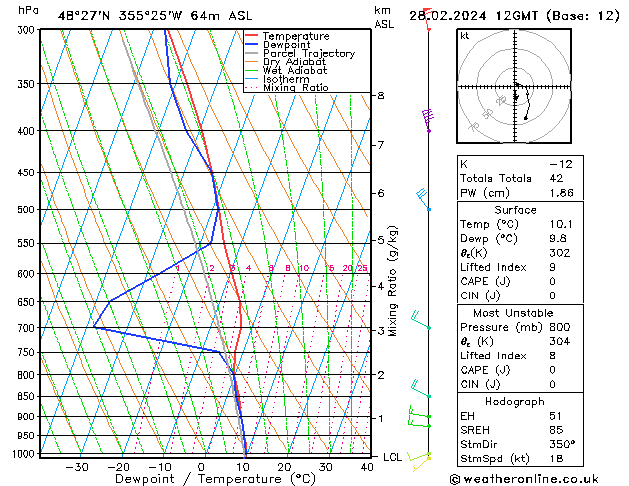Click the 'km ASL' height axis label
This screenshot has height=486, width=629.
click(x=384, y=17)
